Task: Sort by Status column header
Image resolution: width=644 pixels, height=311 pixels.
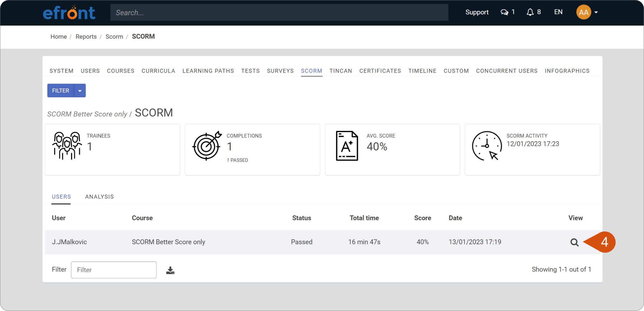Action: (x=302, y=218)
